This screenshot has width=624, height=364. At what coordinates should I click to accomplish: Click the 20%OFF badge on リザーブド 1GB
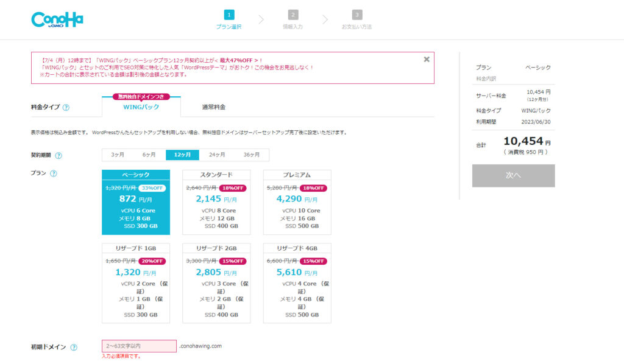[x=152, y=261]
